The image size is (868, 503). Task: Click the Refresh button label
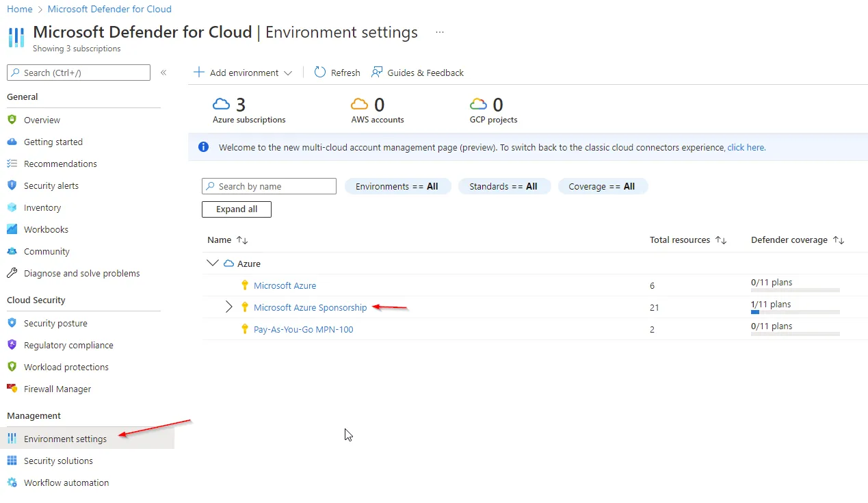coord(345,73)
